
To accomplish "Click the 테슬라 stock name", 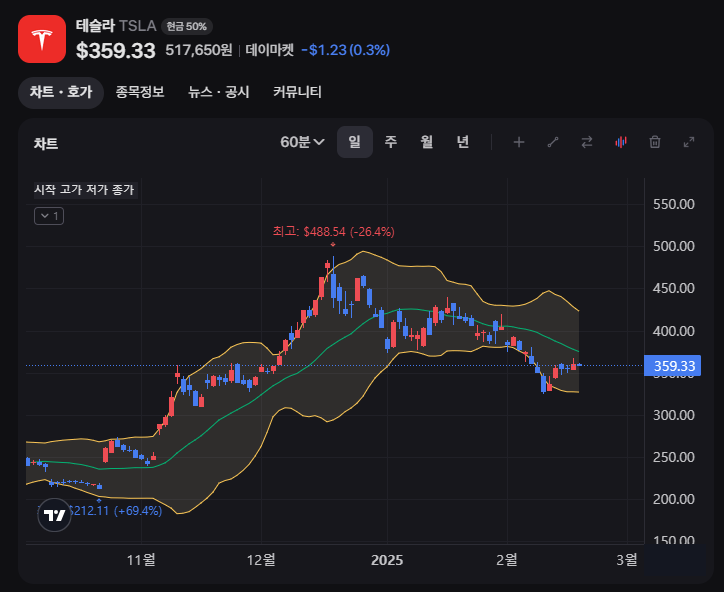I will point(95,26).
